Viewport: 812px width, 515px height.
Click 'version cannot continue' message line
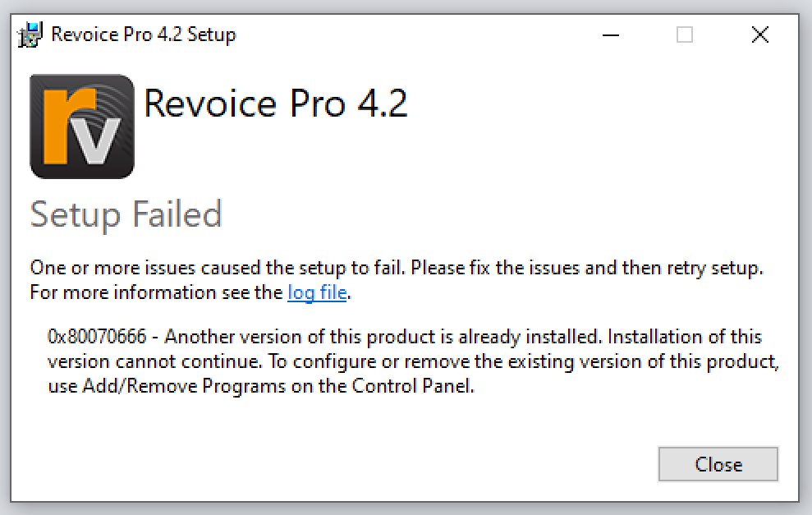tap(155, 361)
